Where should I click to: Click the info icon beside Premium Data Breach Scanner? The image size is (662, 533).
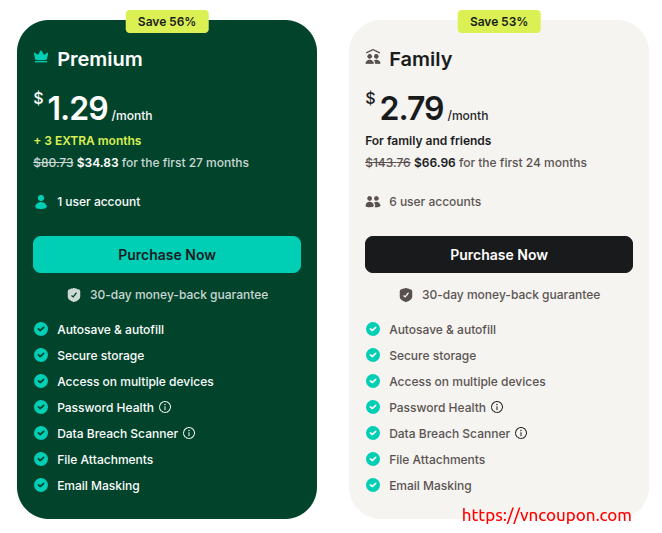click(x=189, y=433)
